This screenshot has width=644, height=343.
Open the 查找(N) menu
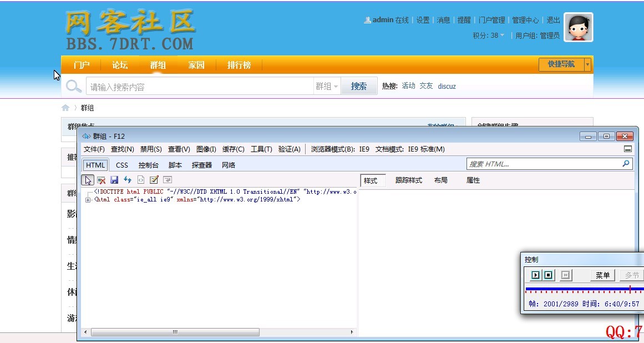point(123,149)
